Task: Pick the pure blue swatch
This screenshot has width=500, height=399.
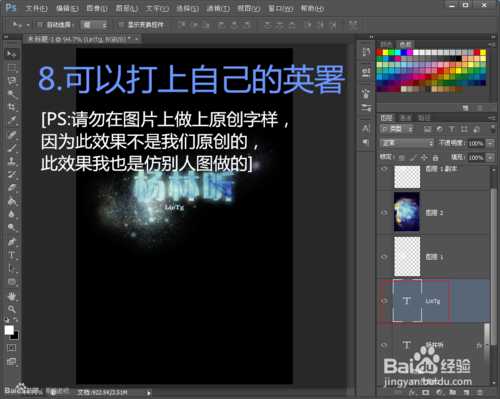Action: tap(404, 52)
